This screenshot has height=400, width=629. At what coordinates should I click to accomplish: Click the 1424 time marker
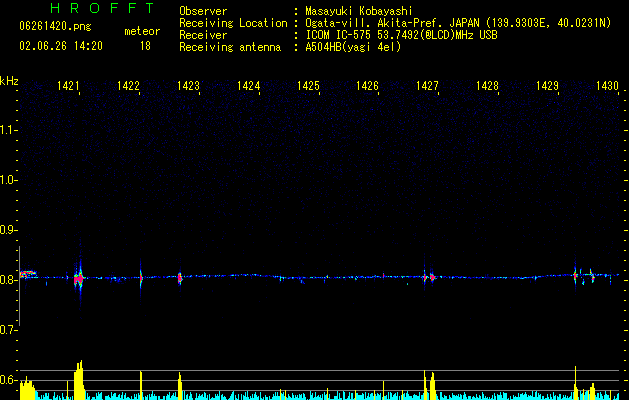248,86
